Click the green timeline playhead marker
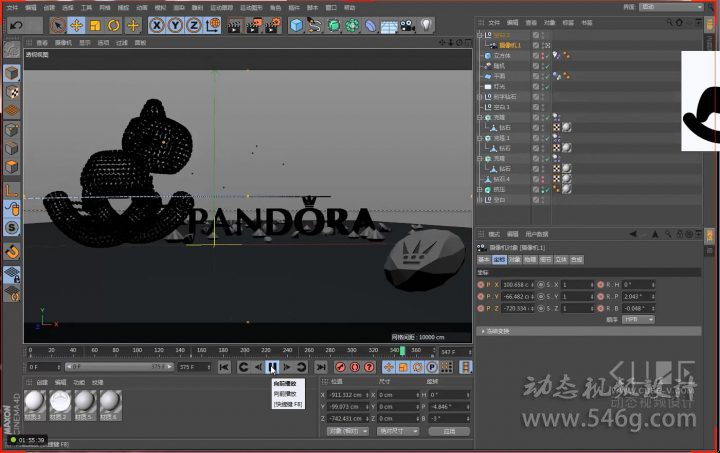Screen dimensions: 720x453 402,351
